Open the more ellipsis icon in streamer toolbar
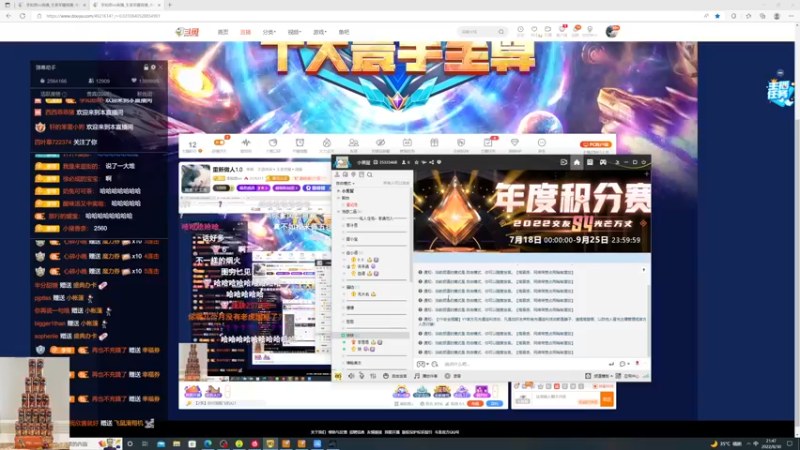 click(x=542, y=143)
